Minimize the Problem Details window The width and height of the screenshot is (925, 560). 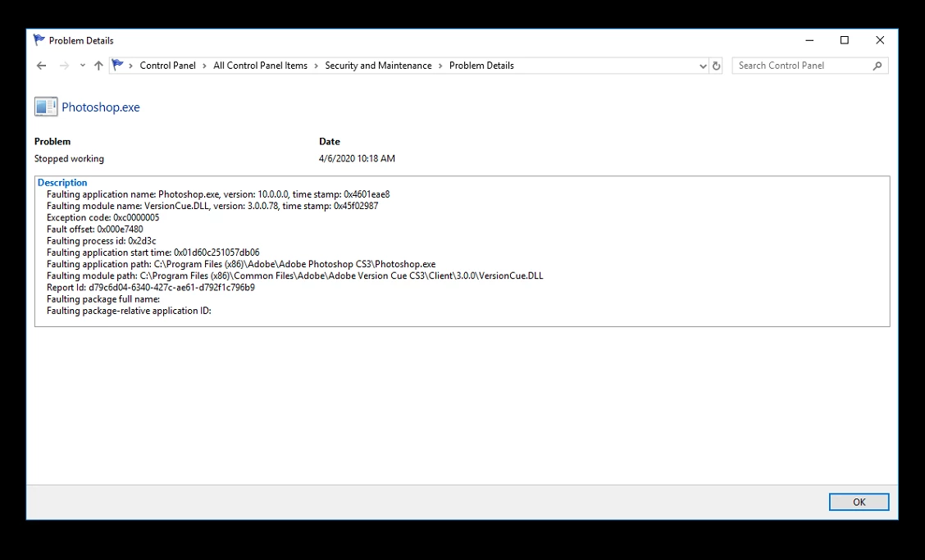[809, 40]
